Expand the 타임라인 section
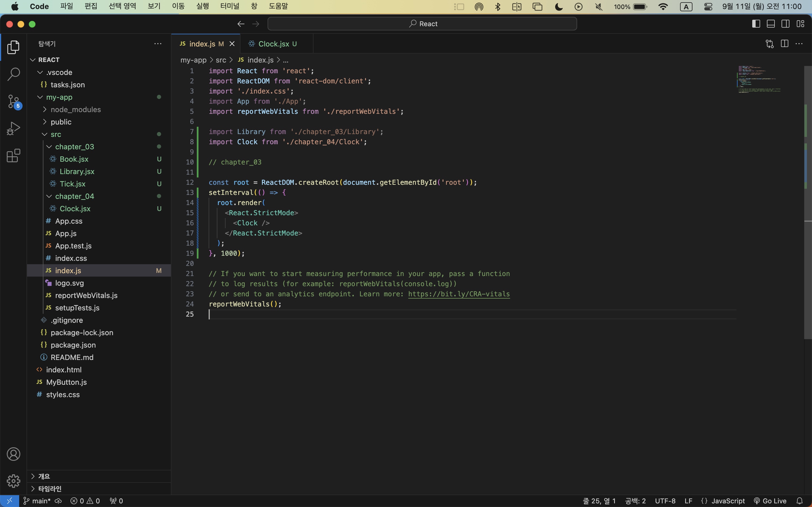The width and height of the screenshot is (812, 507). 50,489
